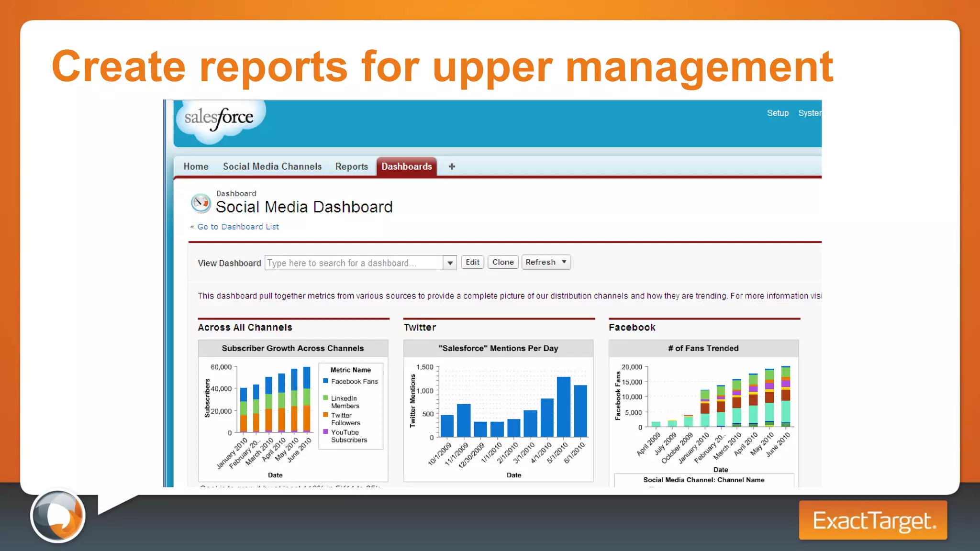The image size is (980, 551).
Task: Click the June 2010 stacked bar in Facebook chart
Action: tap(786, 397)
